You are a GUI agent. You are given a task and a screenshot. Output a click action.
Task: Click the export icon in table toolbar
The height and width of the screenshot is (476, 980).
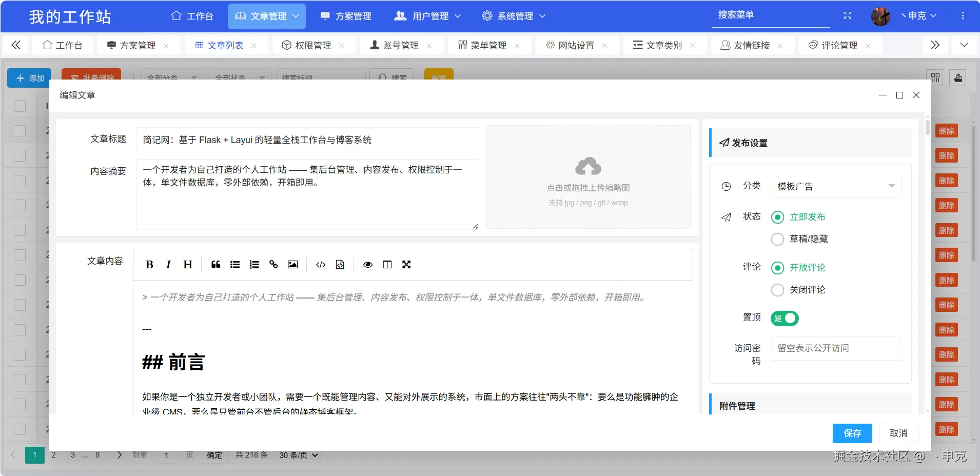(958, 78)
